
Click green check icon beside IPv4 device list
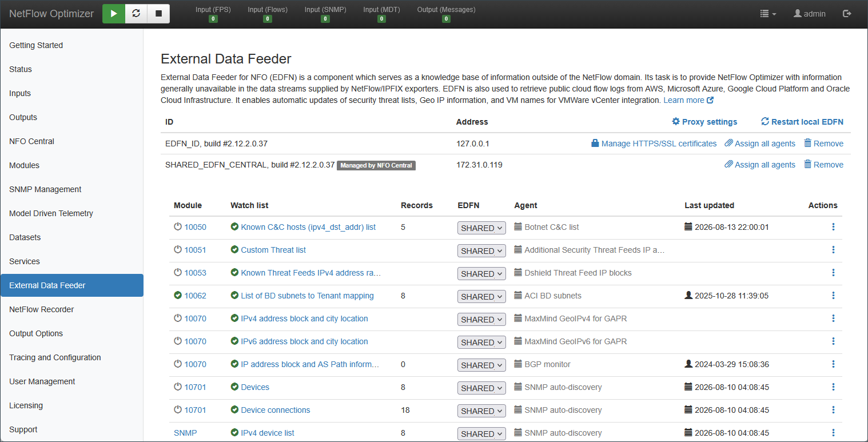click(234, 433)
